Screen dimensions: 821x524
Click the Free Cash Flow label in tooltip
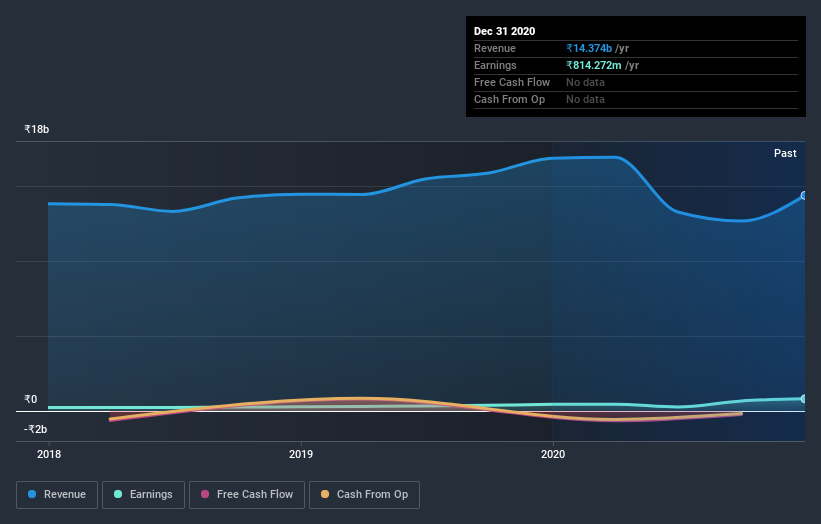(512, 82)
